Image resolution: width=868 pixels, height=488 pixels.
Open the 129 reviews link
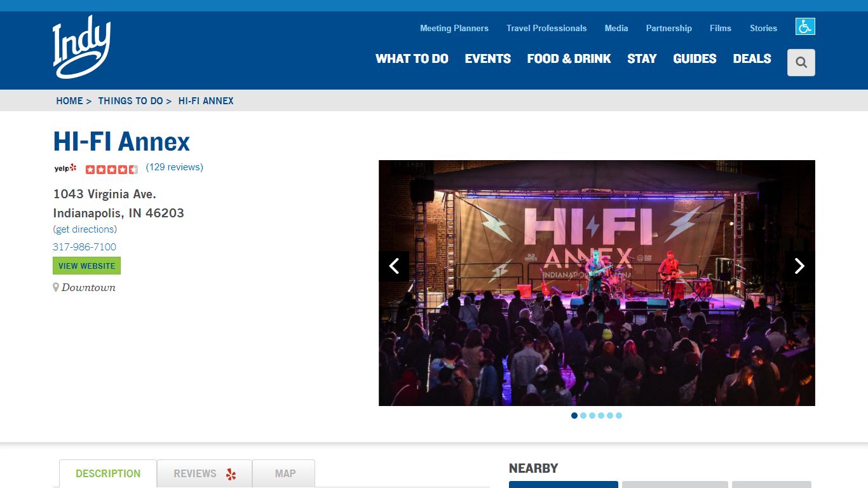[175, 167]
